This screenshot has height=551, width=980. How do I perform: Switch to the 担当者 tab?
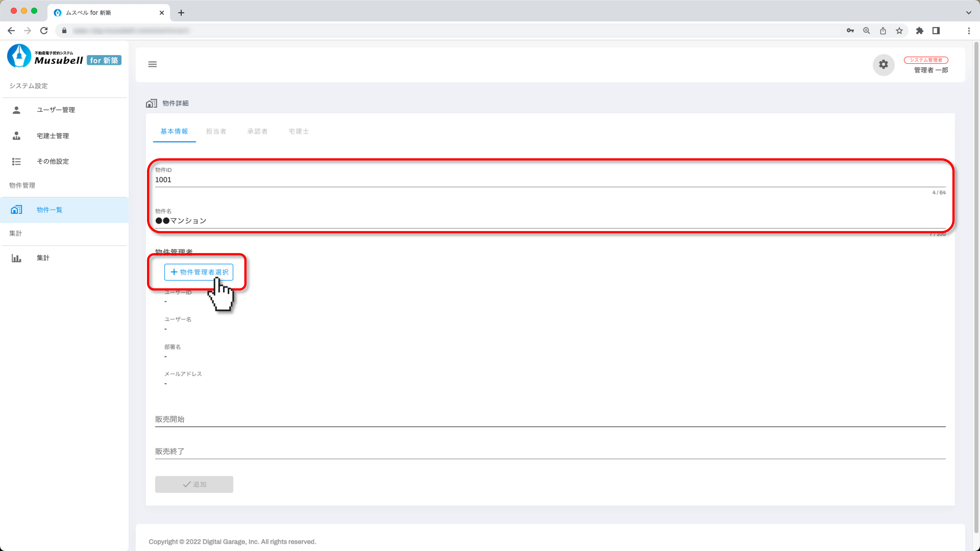click(x=216, y=131)
